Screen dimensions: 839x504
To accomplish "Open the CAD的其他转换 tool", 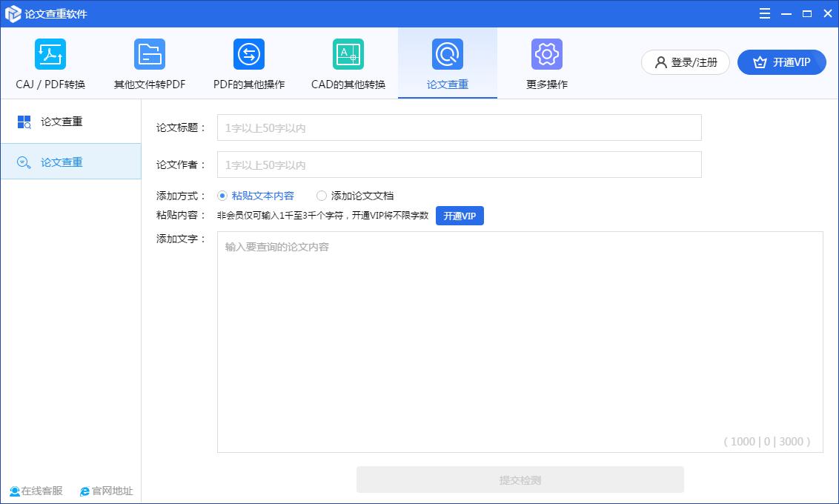I will 348,63.
